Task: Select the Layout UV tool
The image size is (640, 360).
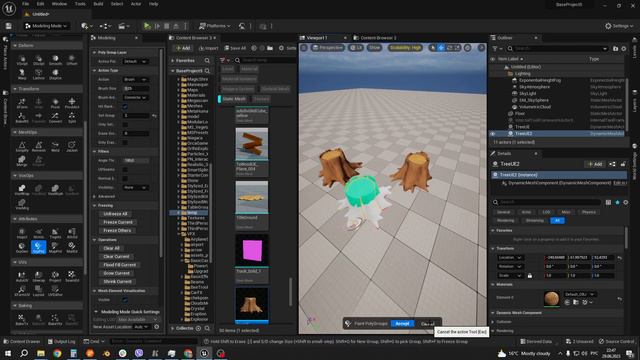Action: pyautogui.click(x=38, y=291)
